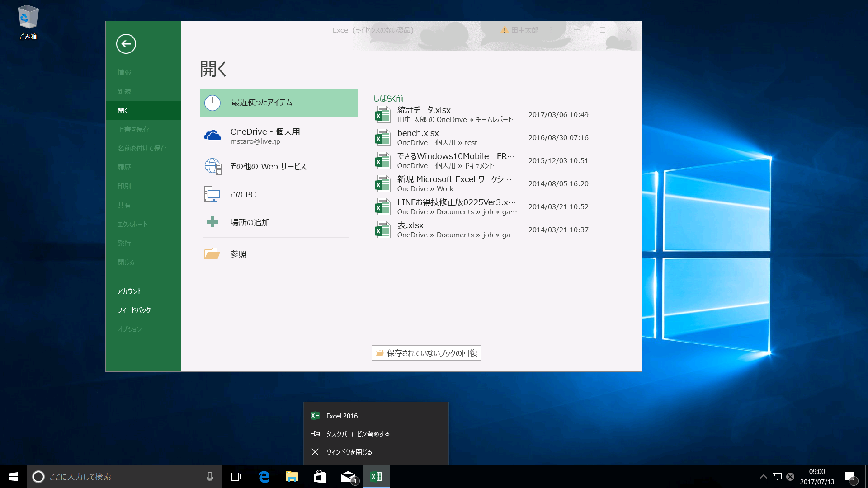Click date 2016/08/30 07:16
The image size is (868, 488).
558,137
